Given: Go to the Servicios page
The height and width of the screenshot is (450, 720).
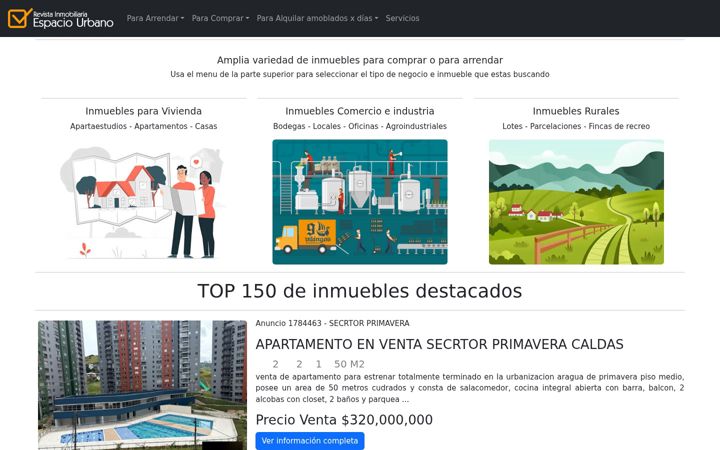Looking at the screenshot, I should click(x=402, y=18).
